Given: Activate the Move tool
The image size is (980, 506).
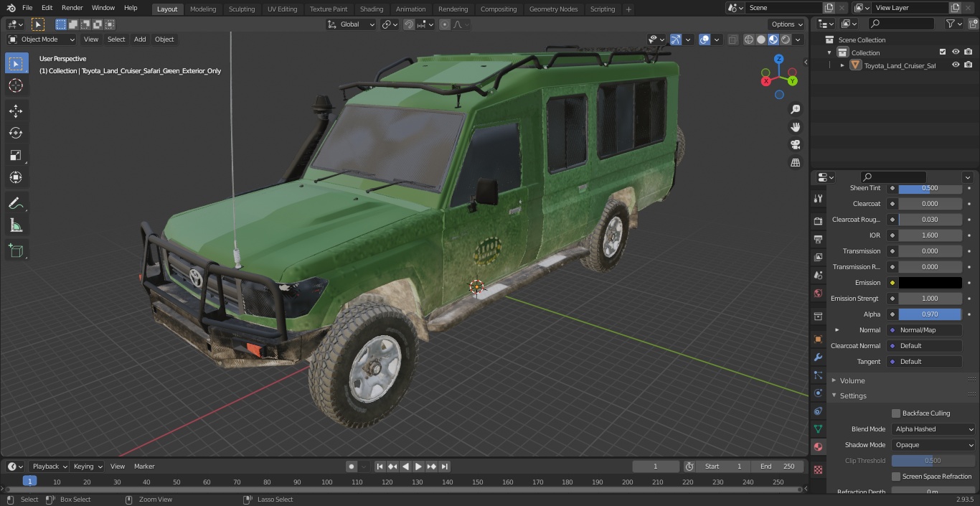Looking at the screenshot, I should 16,111.
